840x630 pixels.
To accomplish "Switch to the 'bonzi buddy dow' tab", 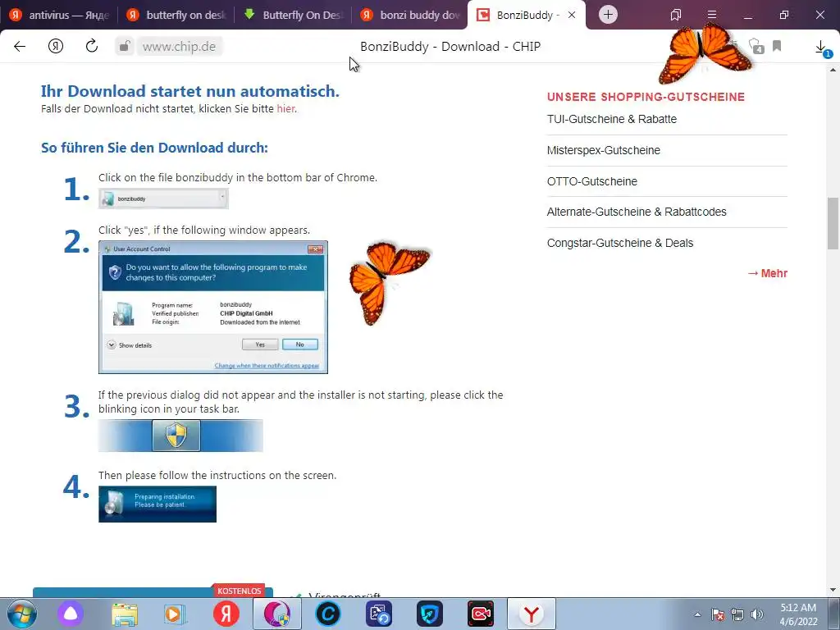I will pyautogui.click(x=410, y=15).
